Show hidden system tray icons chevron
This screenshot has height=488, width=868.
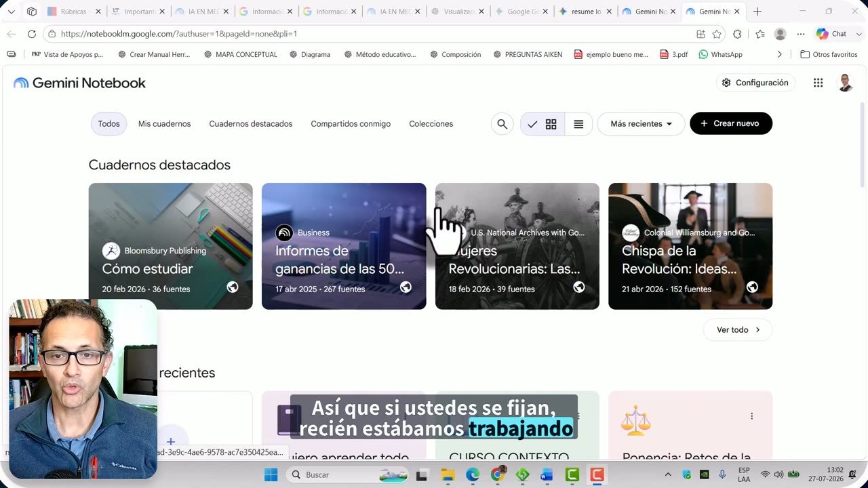click(x=668, y=475)
